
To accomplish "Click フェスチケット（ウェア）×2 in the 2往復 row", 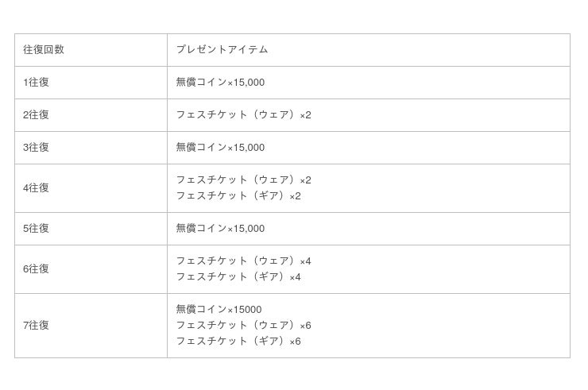I will point(243,115).
